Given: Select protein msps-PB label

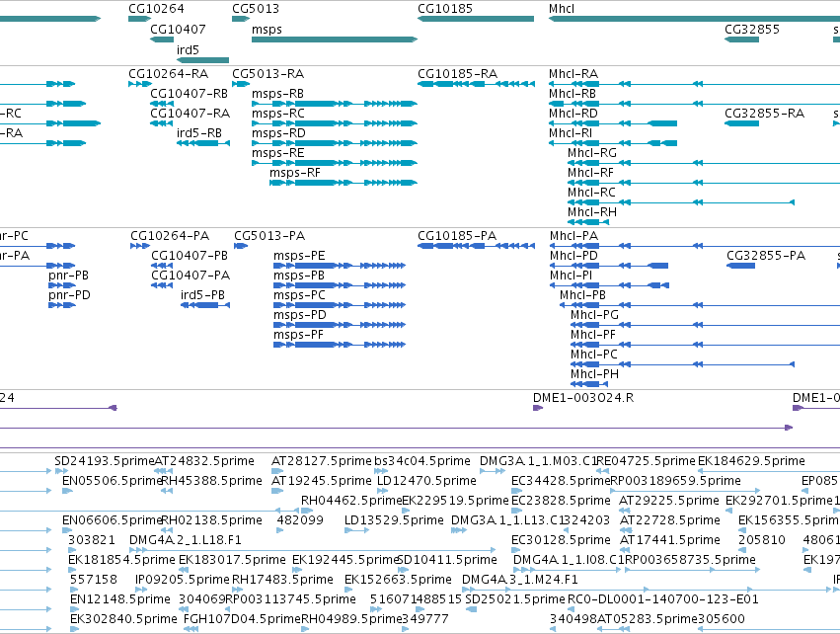Looking at the screenshot, I should pyautogui.click(x=299, y=276).
